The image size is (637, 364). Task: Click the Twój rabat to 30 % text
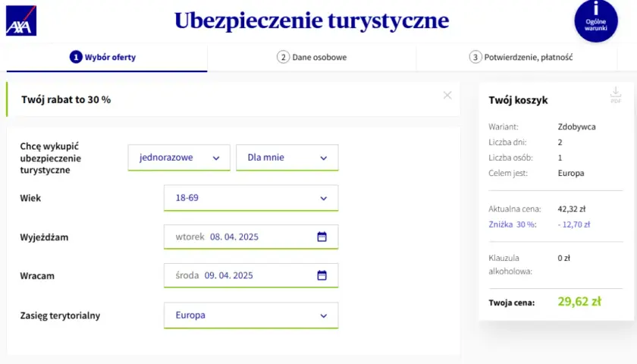pos(66,99)
